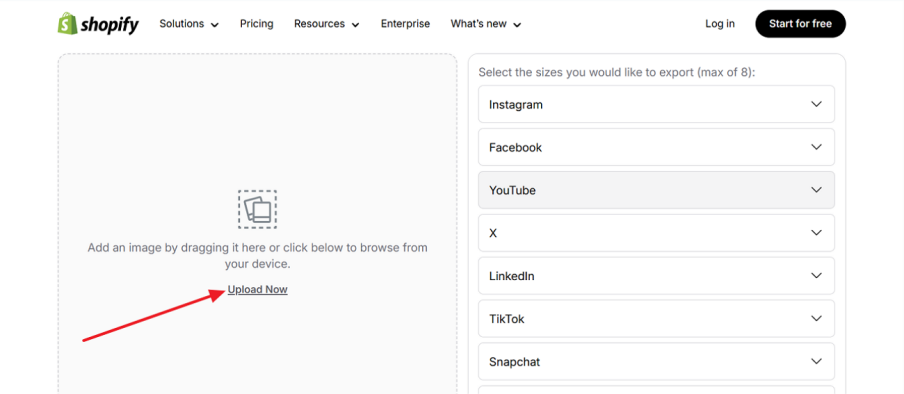Click the Log in link
Viewport: 904px width, 394px height.
[720, 24]
